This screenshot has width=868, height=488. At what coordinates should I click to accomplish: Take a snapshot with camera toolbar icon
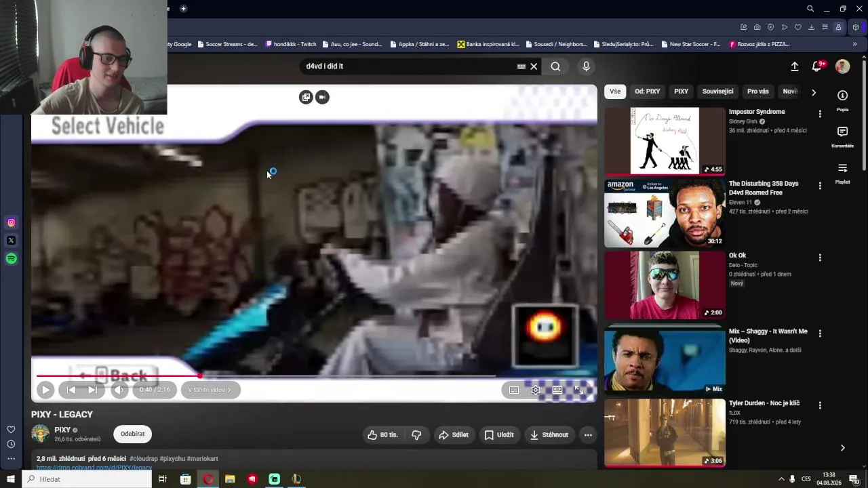[757, 27]
